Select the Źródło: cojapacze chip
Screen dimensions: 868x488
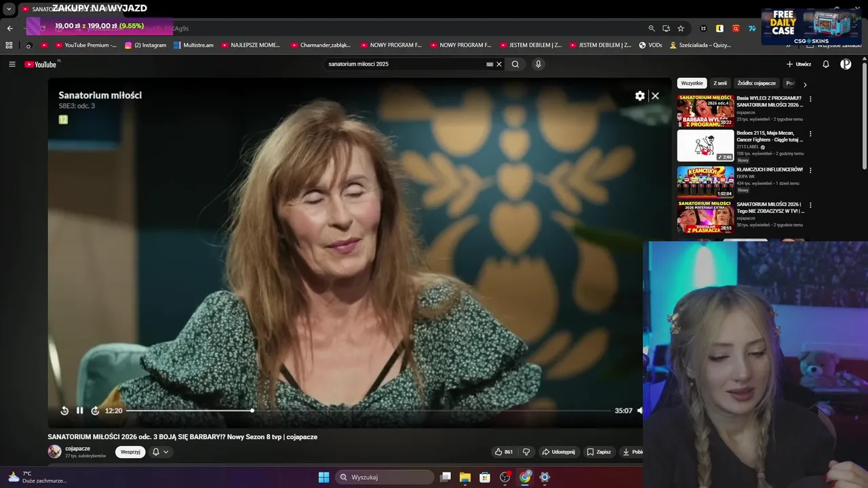[756, 83]
